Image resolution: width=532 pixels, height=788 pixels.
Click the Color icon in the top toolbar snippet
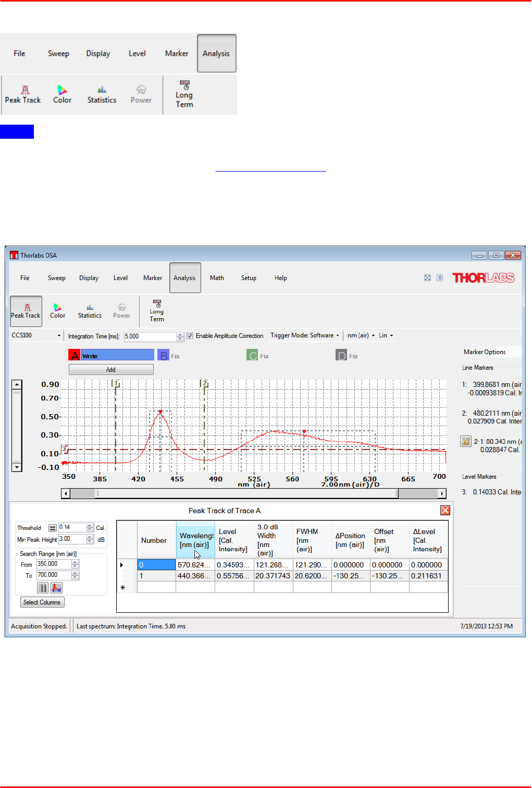[x=62, y=94]
